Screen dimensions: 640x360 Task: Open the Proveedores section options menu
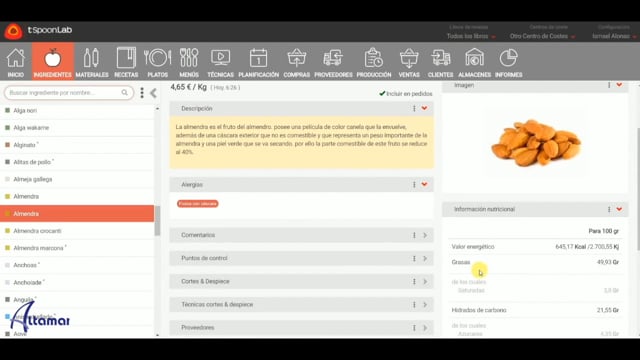414,328
